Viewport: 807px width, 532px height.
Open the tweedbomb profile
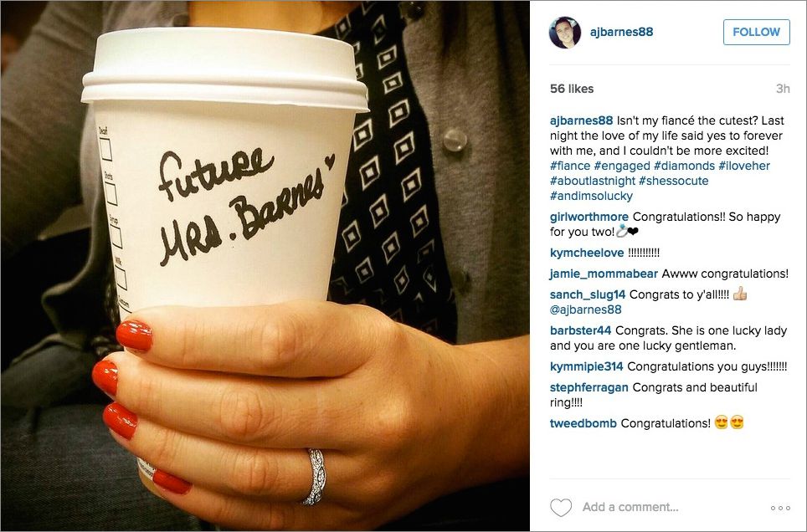583,423
